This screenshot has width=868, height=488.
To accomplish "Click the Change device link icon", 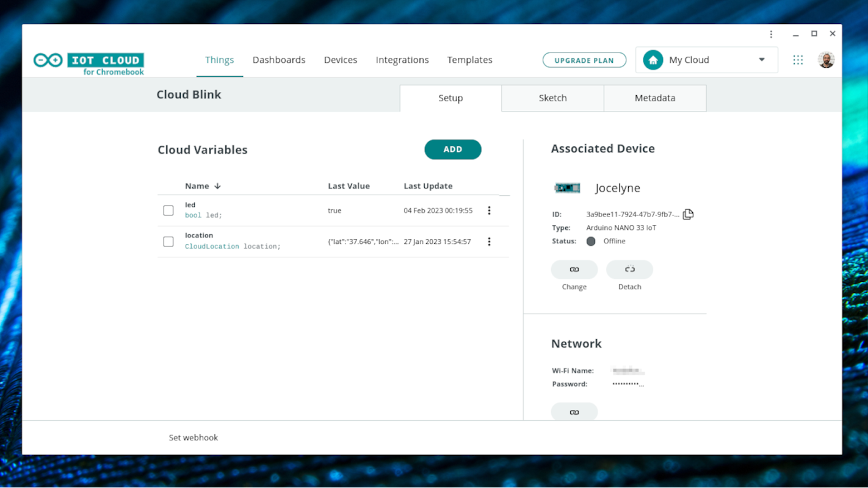I will pyautogui.click(x=574, y=270).
